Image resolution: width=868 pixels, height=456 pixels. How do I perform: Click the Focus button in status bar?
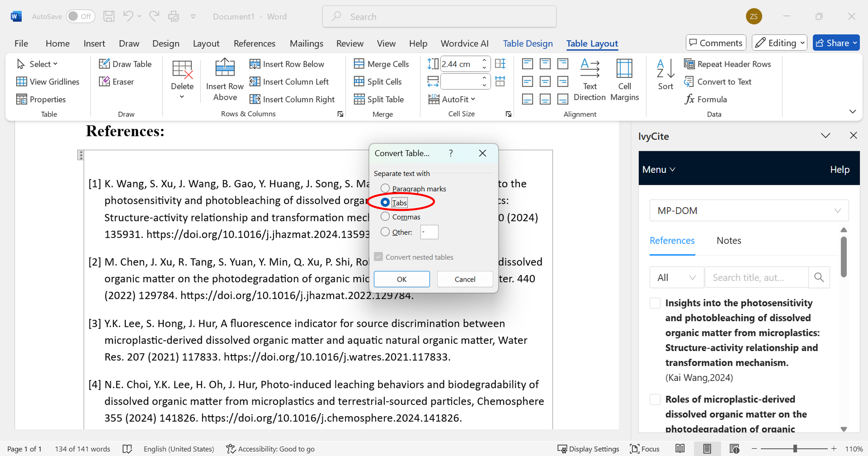click(645, 448)
